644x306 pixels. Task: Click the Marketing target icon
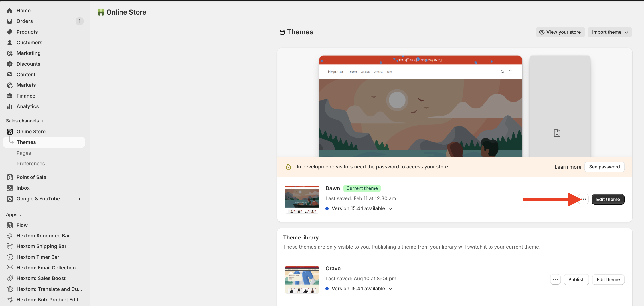10,53
